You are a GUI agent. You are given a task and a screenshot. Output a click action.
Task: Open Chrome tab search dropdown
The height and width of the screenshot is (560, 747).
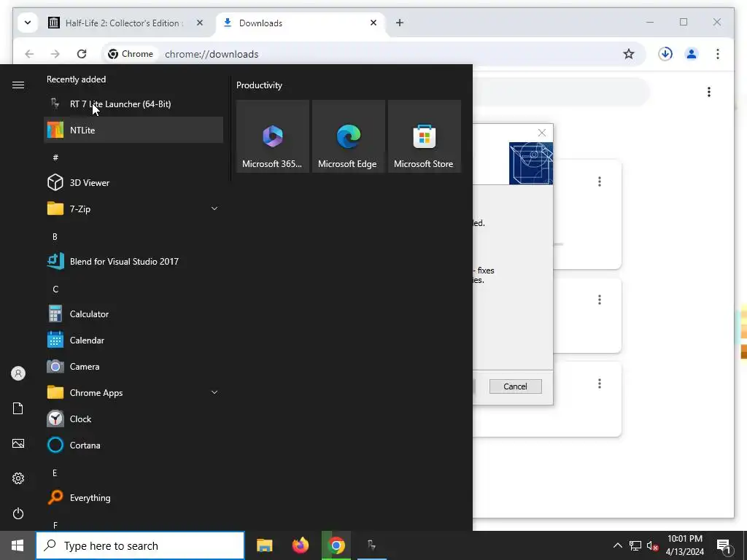28,23
